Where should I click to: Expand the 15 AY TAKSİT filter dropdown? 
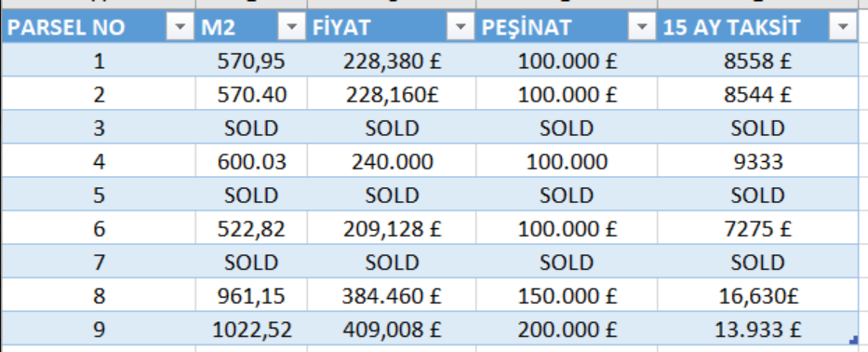click(x=843, y=27)
